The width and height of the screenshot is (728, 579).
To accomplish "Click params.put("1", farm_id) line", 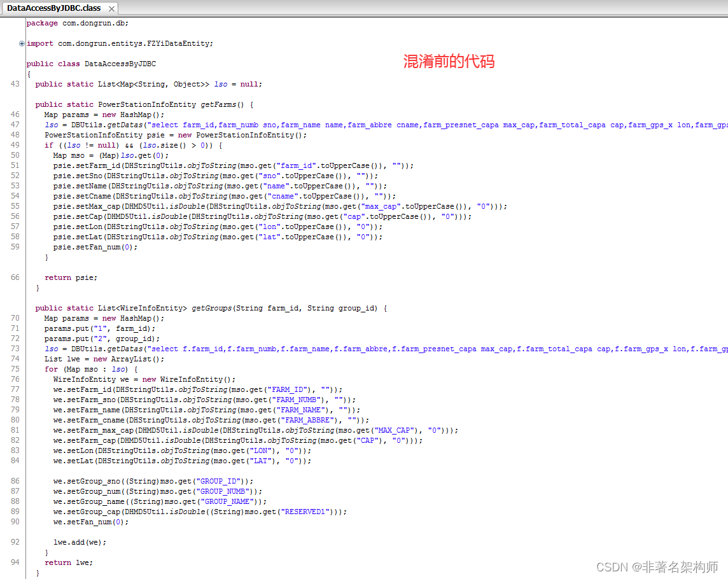I will 100,329.
